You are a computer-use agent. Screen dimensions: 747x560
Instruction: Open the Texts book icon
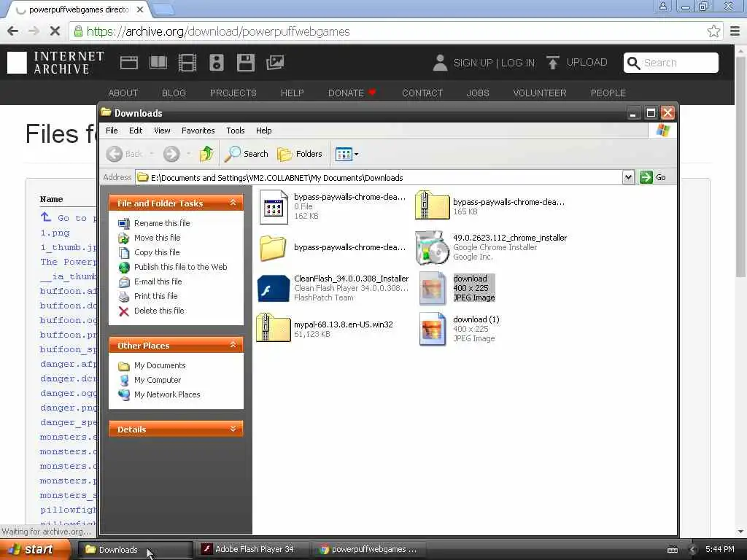[x=158, y=63]
